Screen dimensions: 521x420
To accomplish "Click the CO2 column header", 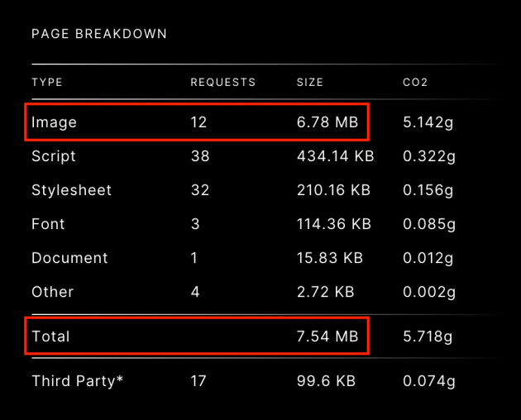I will click(415, 82).
